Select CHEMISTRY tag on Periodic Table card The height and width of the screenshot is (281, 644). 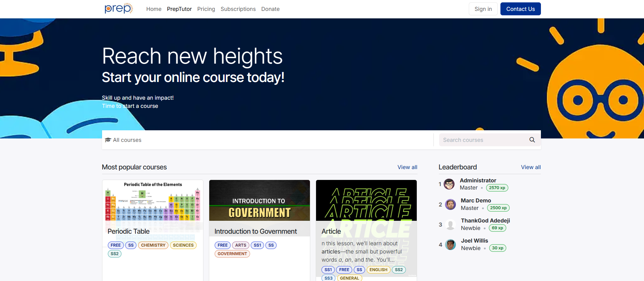(153, 245)
